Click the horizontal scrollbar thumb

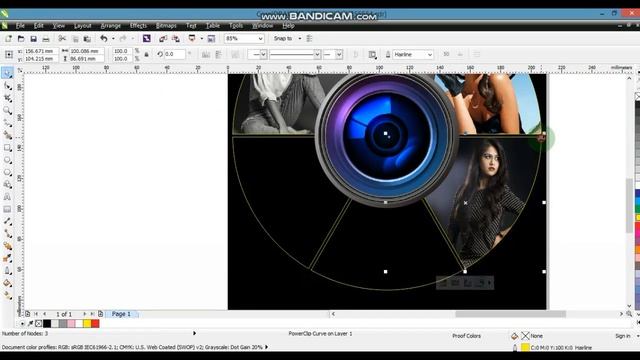510,314
